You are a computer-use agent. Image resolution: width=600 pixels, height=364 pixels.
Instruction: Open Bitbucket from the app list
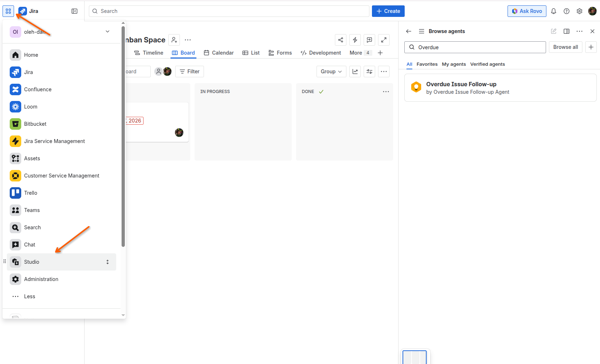(62, 124)
